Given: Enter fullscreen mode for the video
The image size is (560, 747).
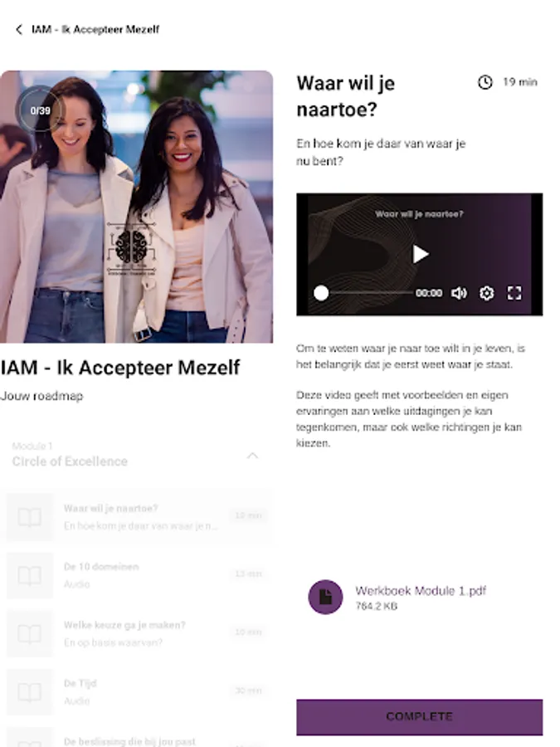Looking at the screenshot, I should (x=514, y=293).
